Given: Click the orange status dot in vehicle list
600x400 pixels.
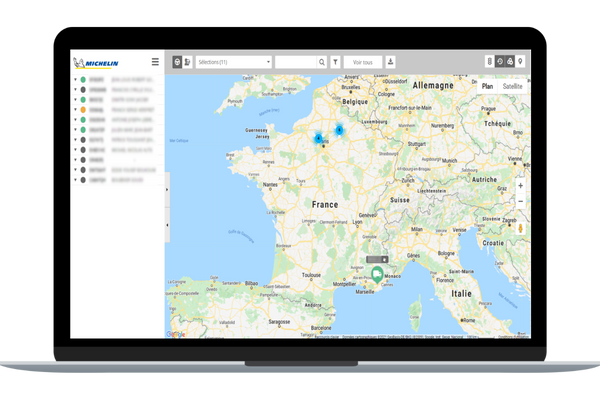Looking at the screenshot, I should point(83,110).
